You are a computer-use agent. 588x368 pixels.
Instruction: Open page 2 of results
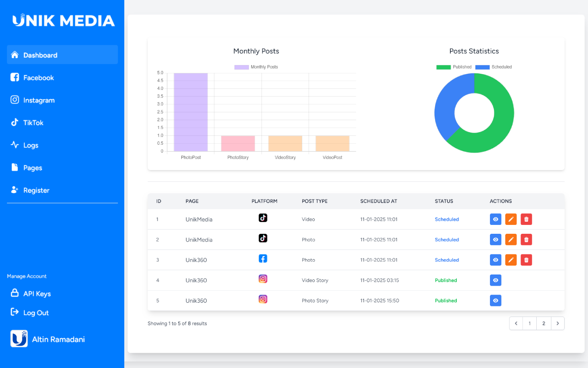click(x=543, y=323)
